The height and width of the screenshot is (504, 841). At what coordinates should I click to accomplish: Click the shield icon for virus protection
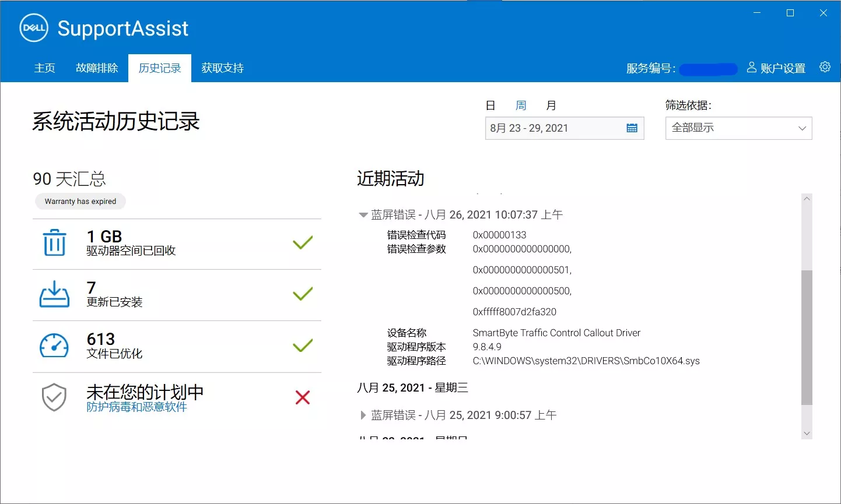pos(54,397)
